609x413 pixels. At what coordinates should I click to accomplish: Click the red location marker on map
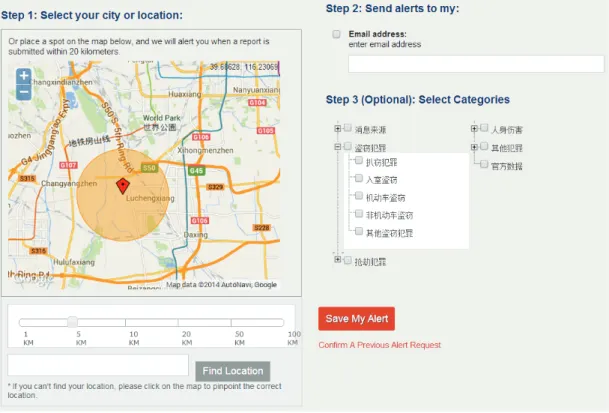123,186
